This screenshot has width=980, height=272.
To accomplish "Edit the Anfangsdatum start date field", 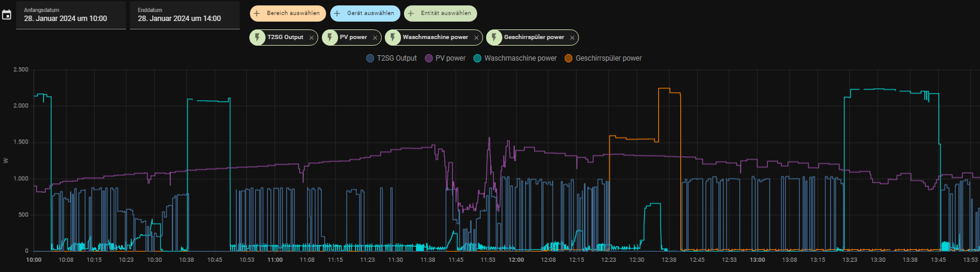I will click(x=71, y=15).
